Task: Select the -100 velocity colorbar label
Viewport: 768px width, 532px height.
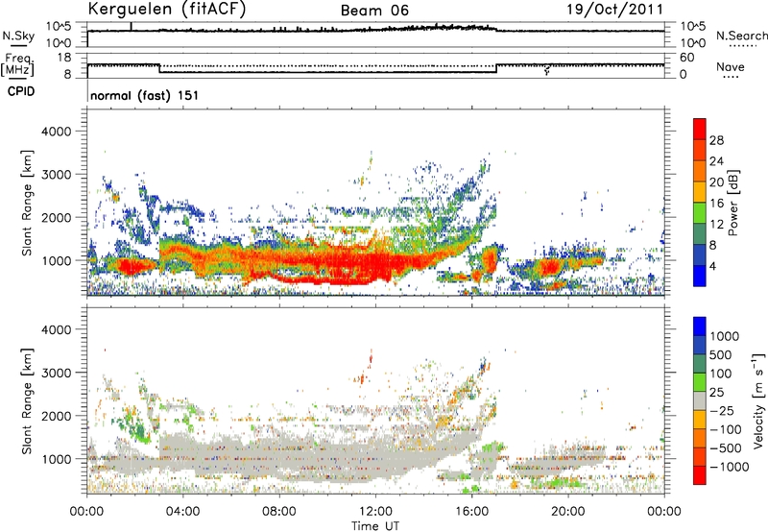Action: point(725,429)
